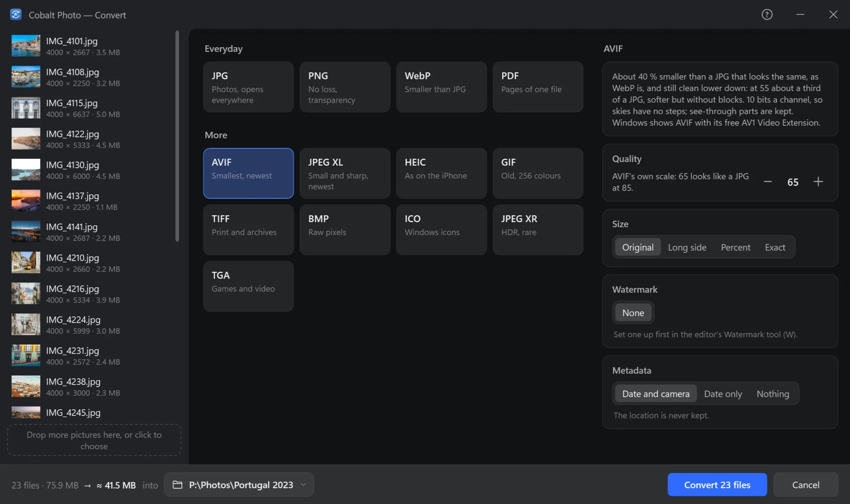
Task: Cancel the conversion dialog
Action: click(806, 485)
